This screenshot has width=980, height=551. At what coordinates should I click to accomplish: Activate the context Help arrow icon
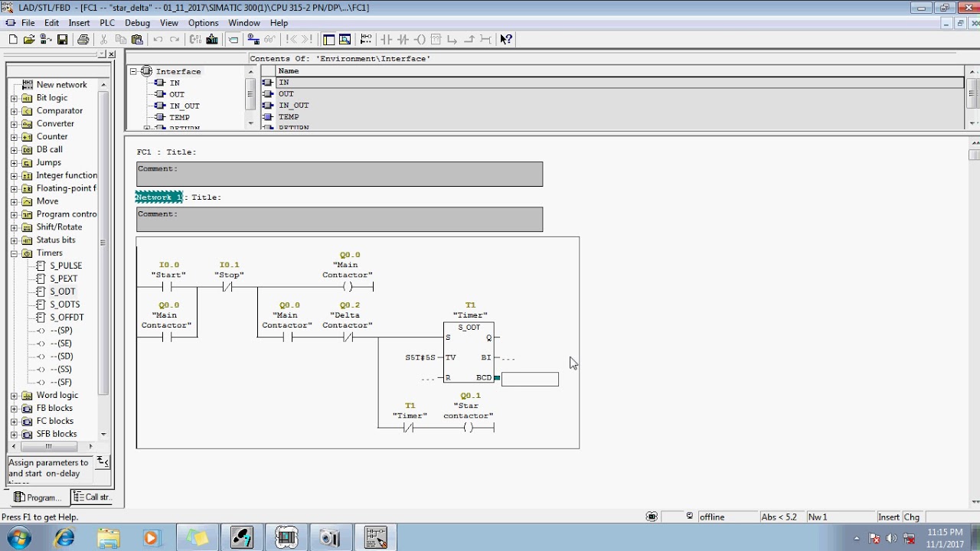pyautogui.click(x=505, y=39)
